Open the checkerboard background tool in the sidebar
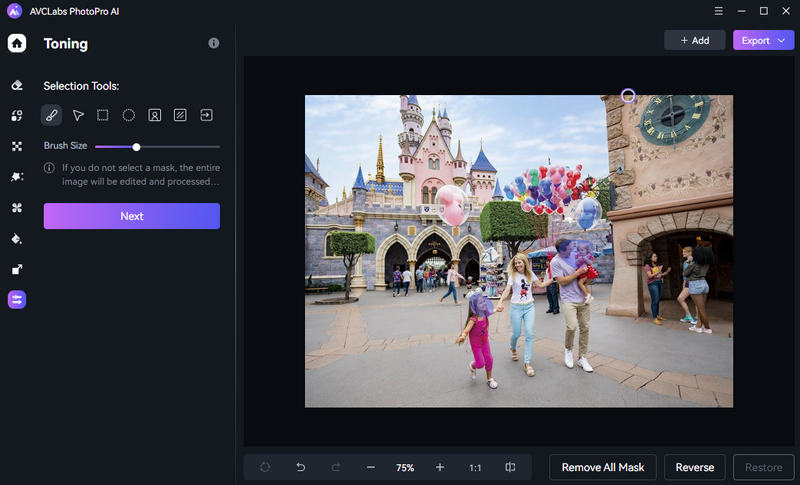800x485 pixels. click(17, 146)
